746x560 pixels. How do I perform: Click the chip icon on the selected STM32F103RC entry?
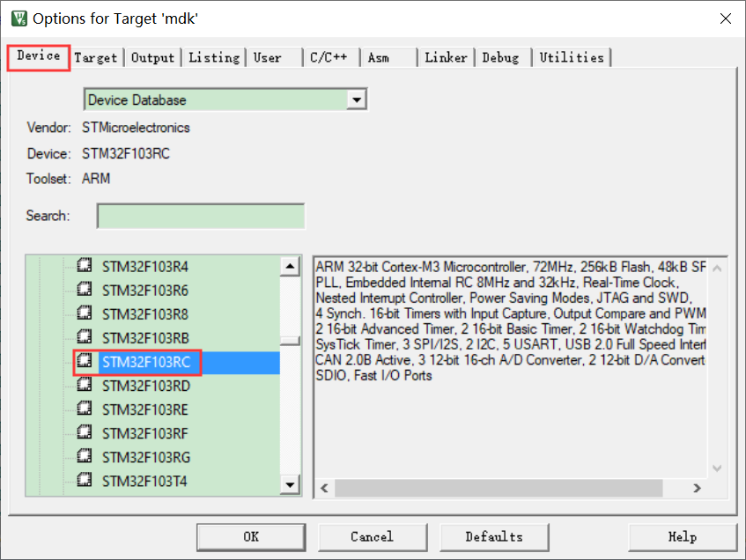pos(84,362)
